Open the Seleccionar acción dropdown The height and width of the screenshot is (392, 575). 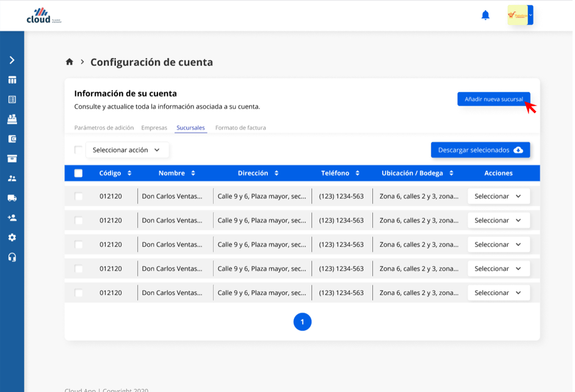127,150
